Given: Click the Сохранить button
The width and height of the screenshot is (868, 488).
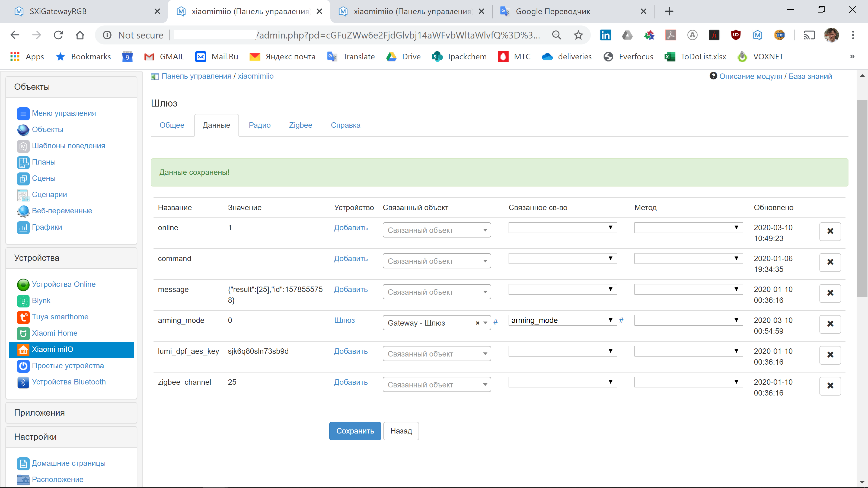Looking at the screenshot, I should pyautogui.click(x=355, y=431).
